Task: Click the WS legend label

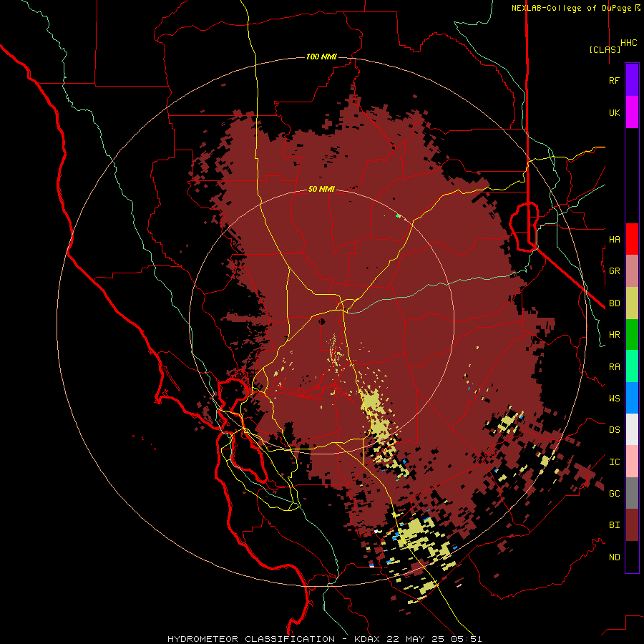Action: [x=614, y=398]
